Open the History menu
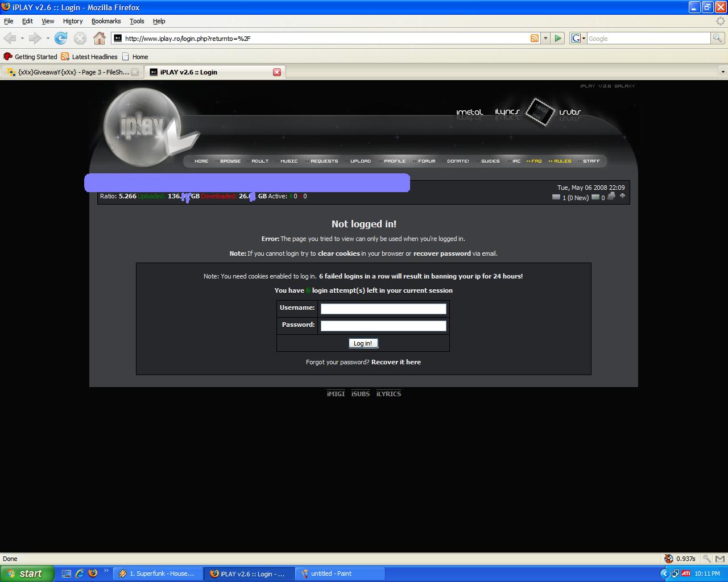The image size is (728, 582). click(73, 21)
